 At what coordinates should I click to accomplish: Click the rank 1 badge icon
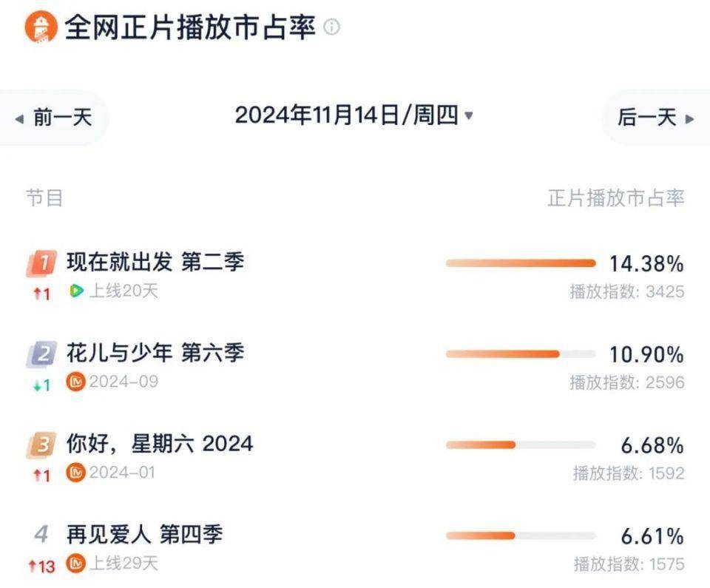coord(41,263)
